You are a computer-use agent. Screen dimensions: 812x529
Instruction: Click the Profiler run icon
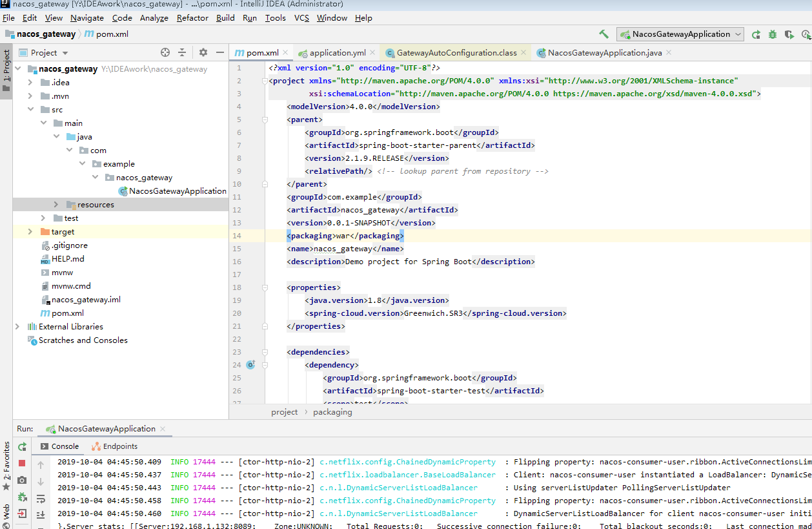pos(805,34)
